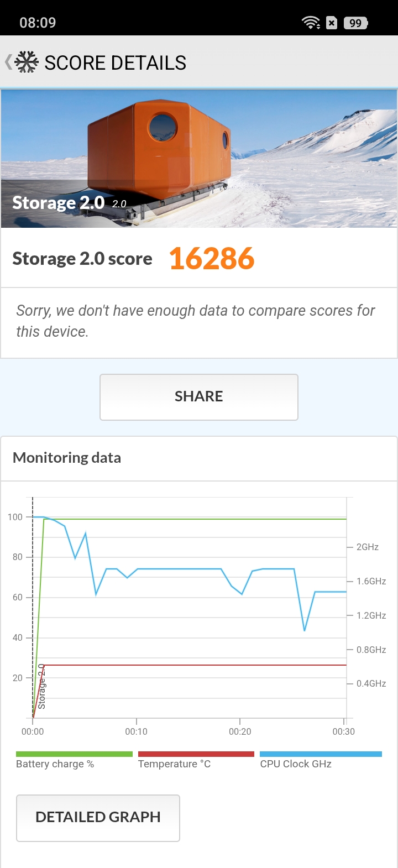Tap the SCORE DETAILS title text
Viewport: 398px width, 868px height.
[115, 63]
